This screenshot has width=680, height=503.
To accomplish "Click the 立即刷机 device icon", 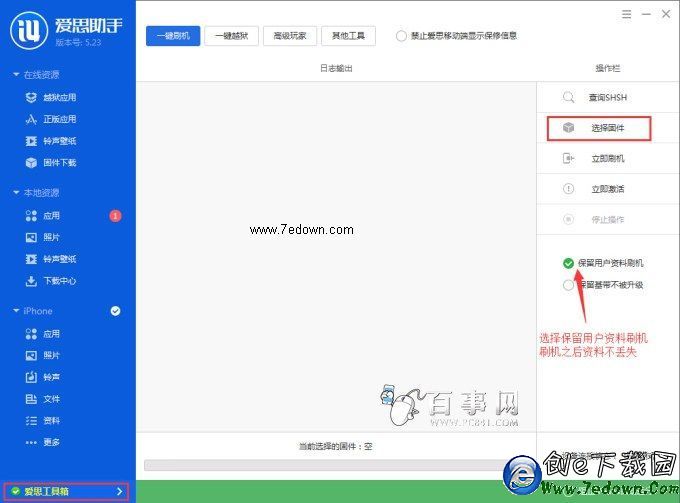I will (569, 158).
